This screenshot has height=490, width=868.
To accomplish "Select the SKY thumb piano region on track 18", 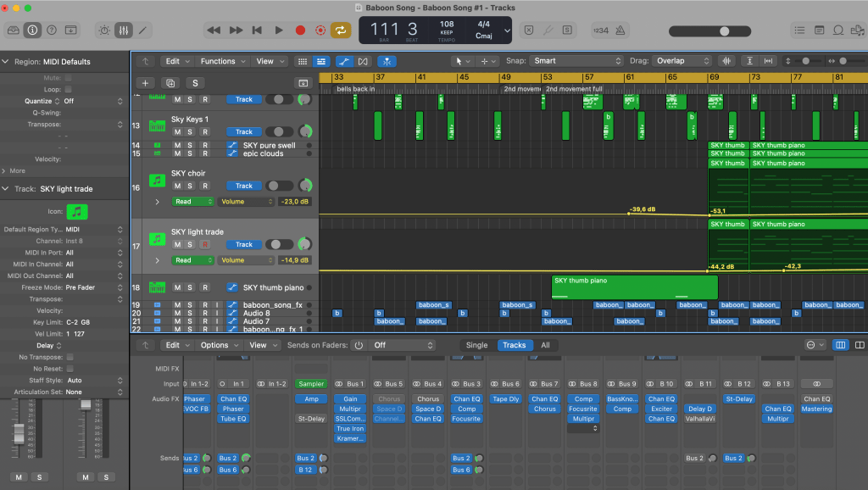I will pyautogui.click(x=633, y=287).
